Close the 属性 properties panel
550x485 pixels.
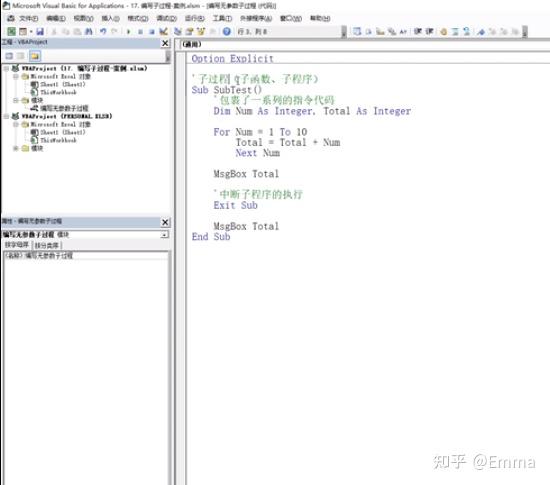click(x=165, y=222)
